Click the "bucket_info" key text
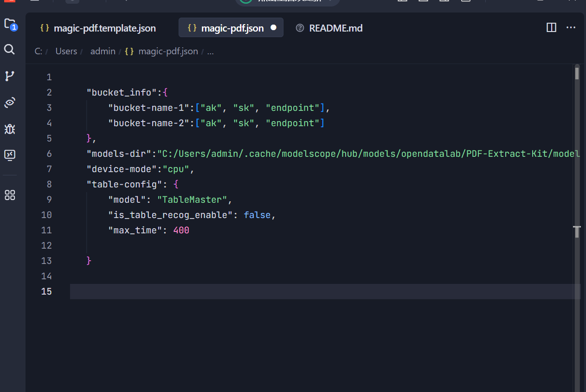The width and height of the screenshot is (586, 392). pos(122,92)
